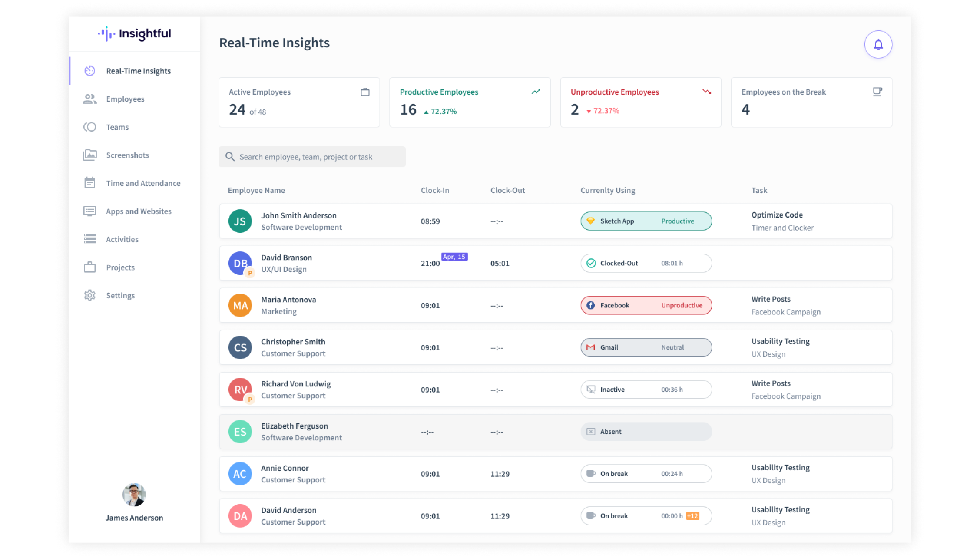Click the Settings gear icon
Image resolution: width=980 pixels, height=558 pixels.
(x=90, y=295)
